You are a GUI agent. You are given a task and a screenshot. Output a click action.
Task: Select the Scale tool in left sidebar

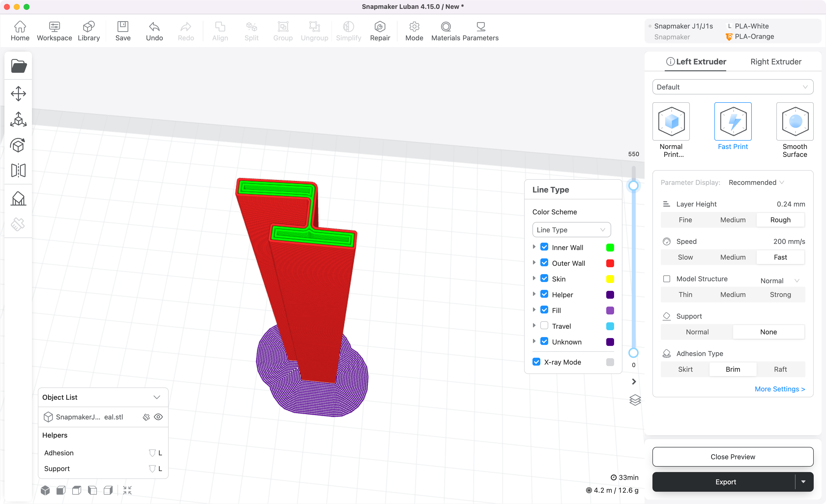click(x=18, y=119)
